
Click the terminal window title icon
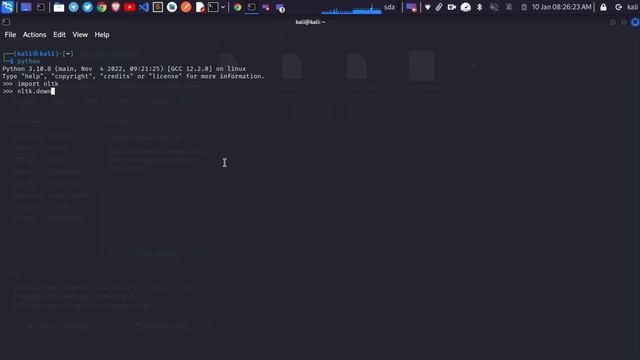(x=6, y=22)
